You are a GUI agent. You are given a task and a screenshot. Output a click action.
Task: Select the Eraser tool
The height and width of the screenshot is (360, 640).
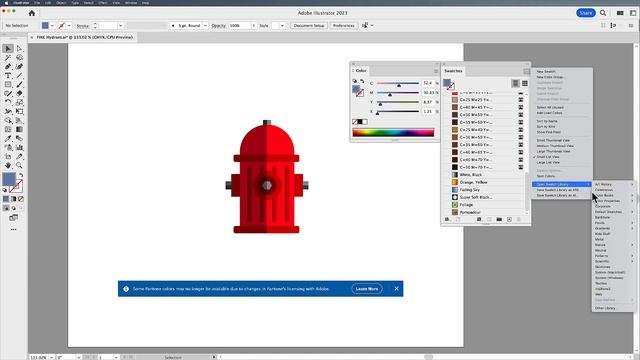tap(19, 93)
